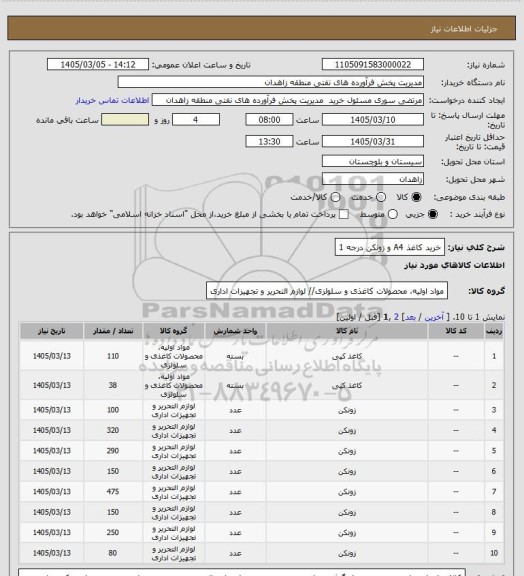Viewport: 524px width, 576px height.
Task: Toggle the اسناد خزانه اسلامی payment checkbox
Action: 344,214
